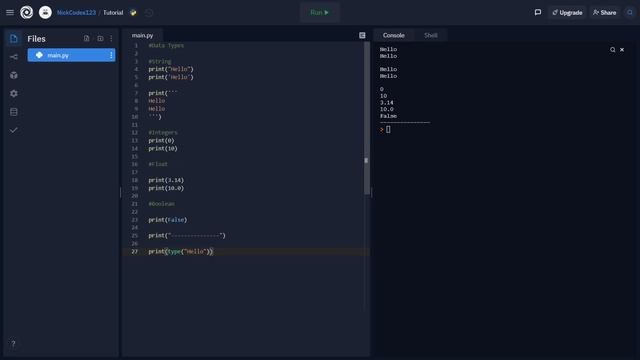The height and width of the screenshot is (360, 640).
Task: Click the Replit logo icon
Action: (27, 13)
